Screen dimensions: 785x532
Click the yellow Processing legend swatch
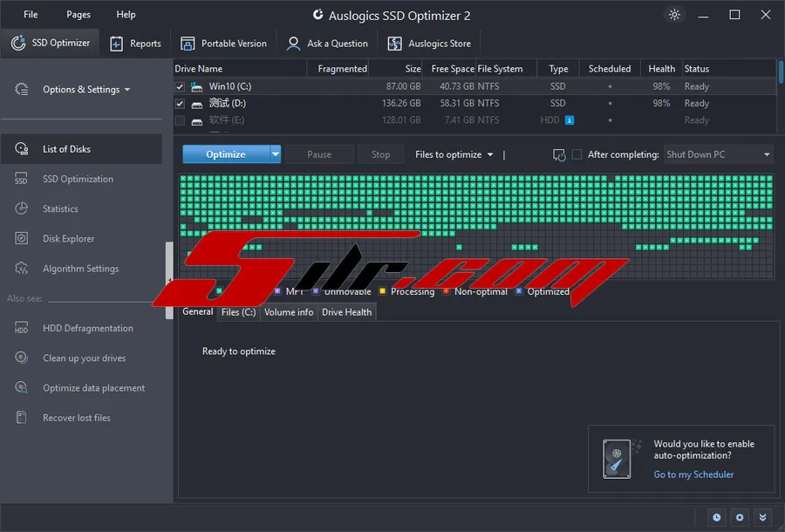coord(383,291)
